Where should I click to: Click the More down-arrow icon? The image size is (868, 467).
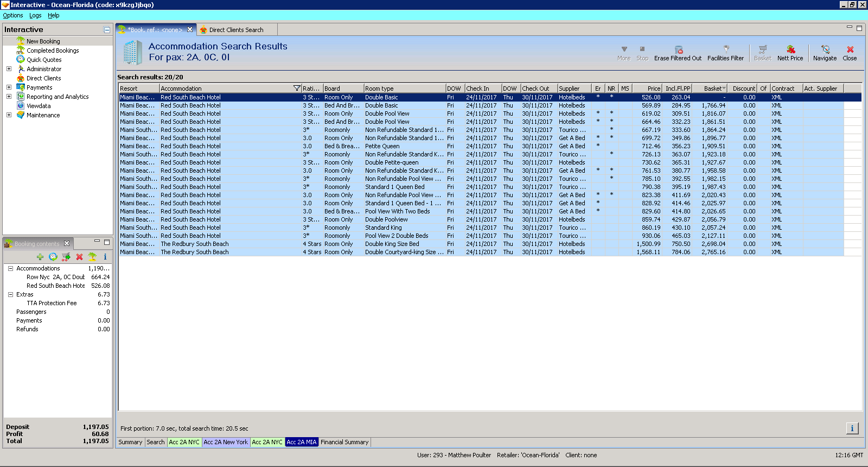624,49
